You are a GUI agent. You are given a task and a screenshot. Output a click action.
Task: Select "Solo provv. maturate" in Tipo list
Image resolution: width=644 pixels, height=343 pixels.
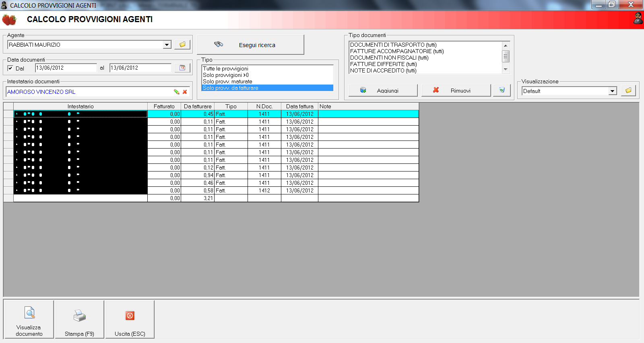pyautogui.click(x=268, y=81)
